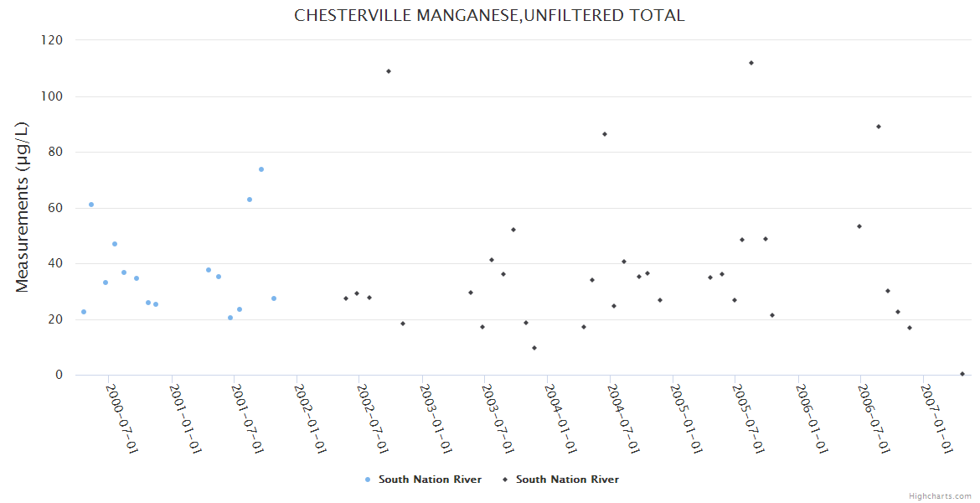Select the black data point near 109
Screen dimensions: 980x503
coord(389,71)
